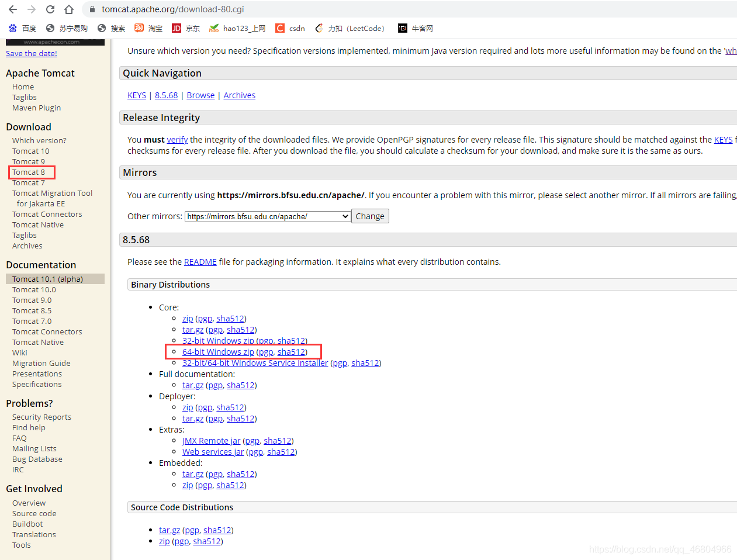Reload the page with the refresh icon

tap(50, 9)
